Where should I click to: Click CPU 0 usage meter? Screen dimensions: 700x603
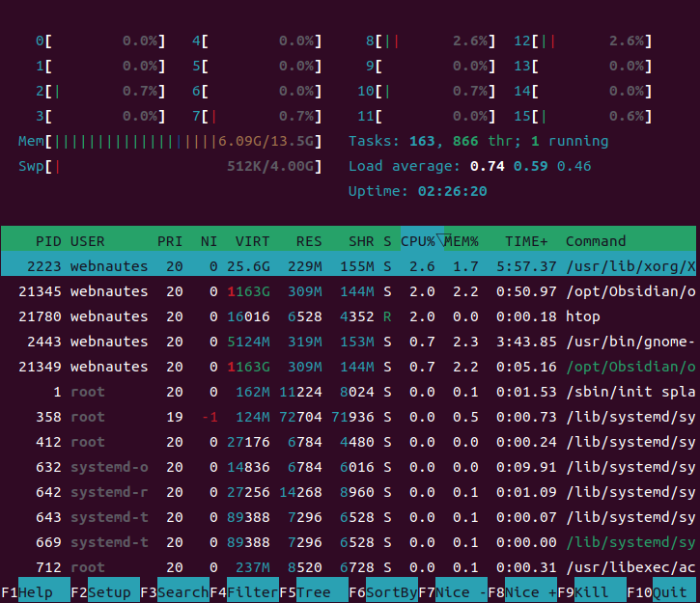(x=100, y=41)
